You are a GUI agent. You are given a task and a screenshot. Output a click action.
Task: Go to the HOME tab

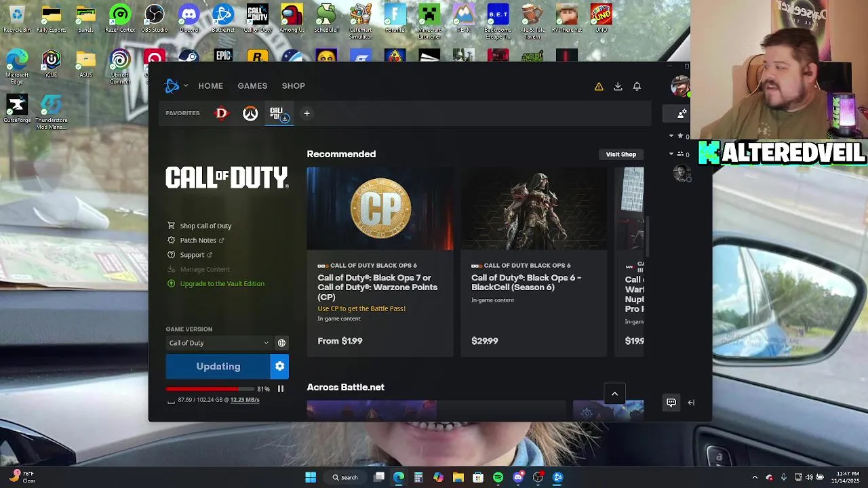click(x=210, y=86)
